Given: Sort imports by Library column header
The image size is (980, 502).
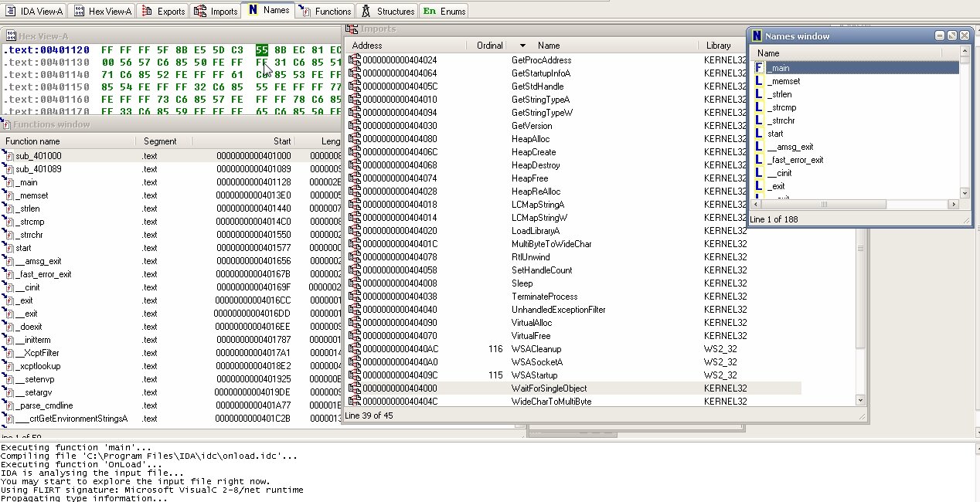Looking at the screenshot, I should (718, 46).
